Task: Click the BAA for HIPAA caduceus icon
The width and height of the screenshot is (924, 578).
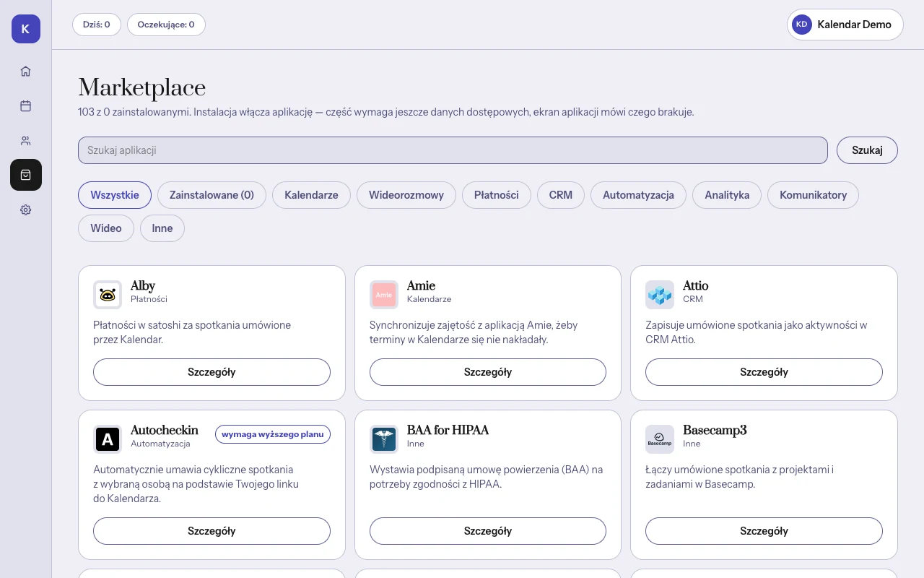Action: point(384,439)
